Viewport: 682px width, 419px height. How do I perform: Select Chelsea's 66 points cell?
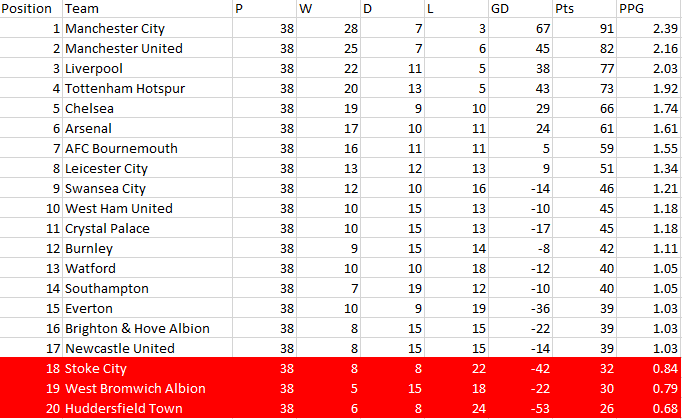click(x=585, y=108)
